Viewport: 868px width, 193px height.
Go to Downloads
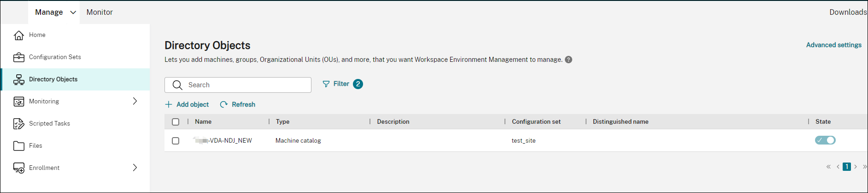pyautogui.click(x=848, y=12)
